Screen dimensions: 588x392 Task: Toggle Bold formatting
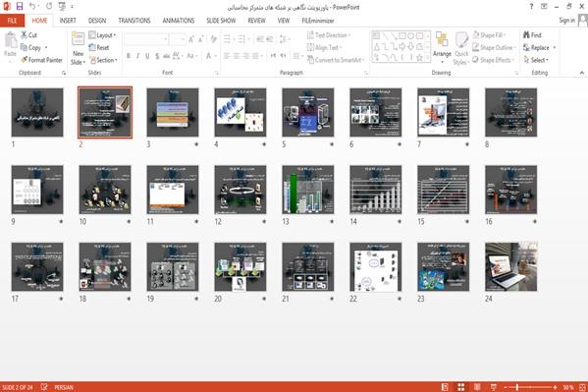(129, 56)
